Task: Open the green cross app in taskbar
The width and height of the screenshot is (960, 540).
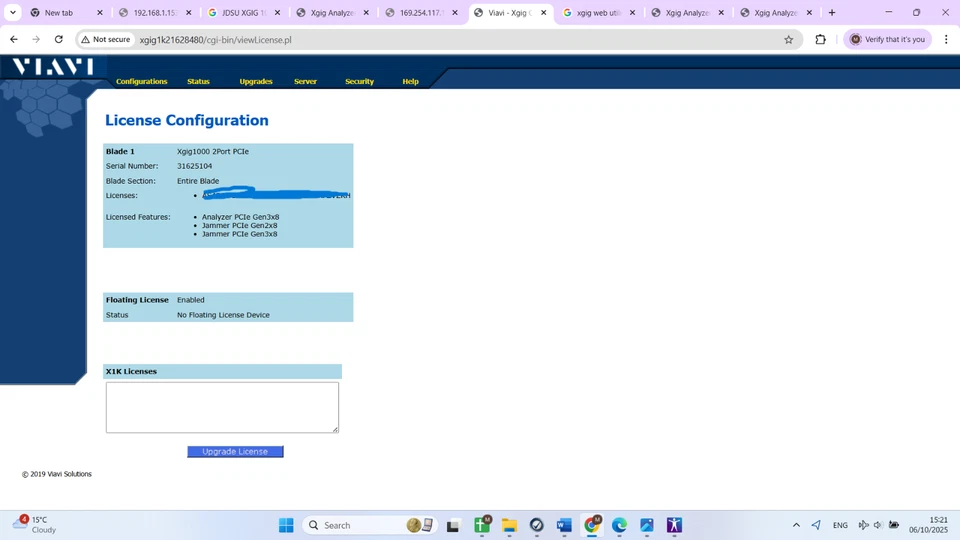Action: pyautogui.click(x=482, y=525)
